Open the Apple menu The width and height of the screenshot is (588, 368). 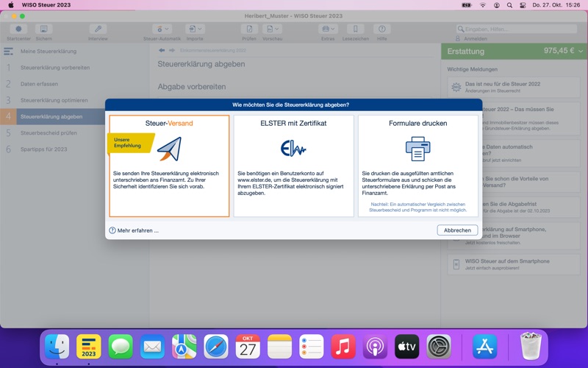click(x=11, y=5)
